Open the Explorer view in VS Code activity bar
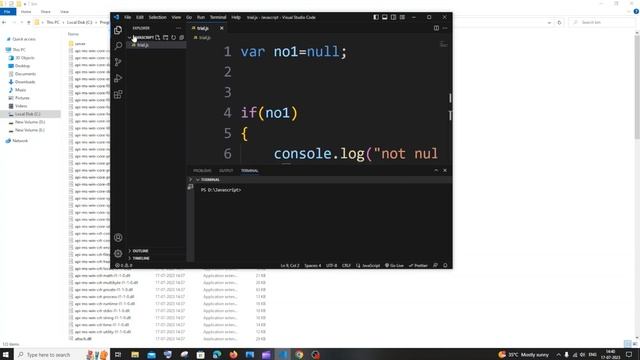 (x=118, y=30)
